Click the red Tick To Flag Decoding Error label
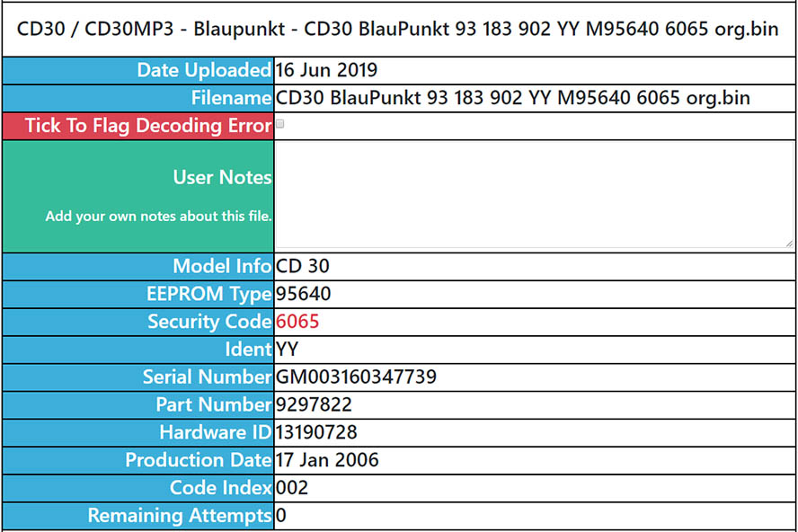This screenshot has width=798, height=532. 148,126
